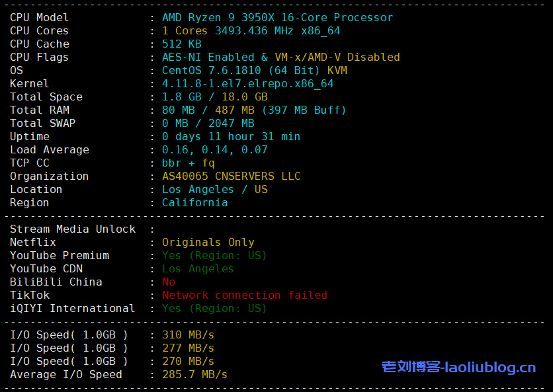Click the laoliublog.cn watermark link
Viewport: 553px width, 392px height.
[x=458, y=367]
